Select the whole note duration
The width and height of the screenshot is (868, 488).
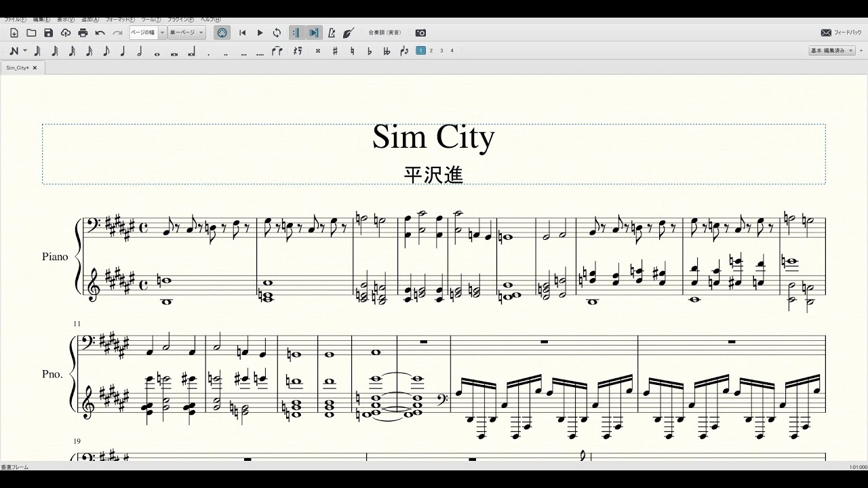pyautogui.click(x=157, y=53)
